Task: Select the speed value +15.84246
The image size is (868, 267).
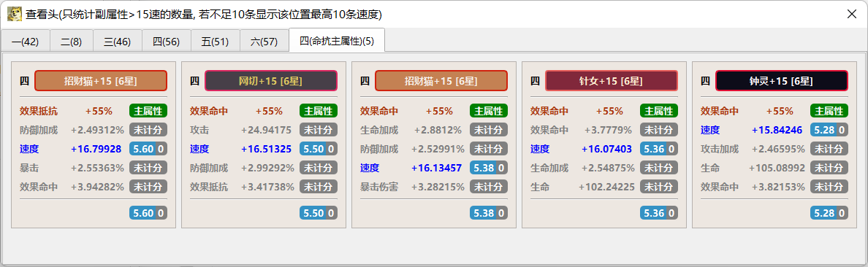Action: pos(777,130)
